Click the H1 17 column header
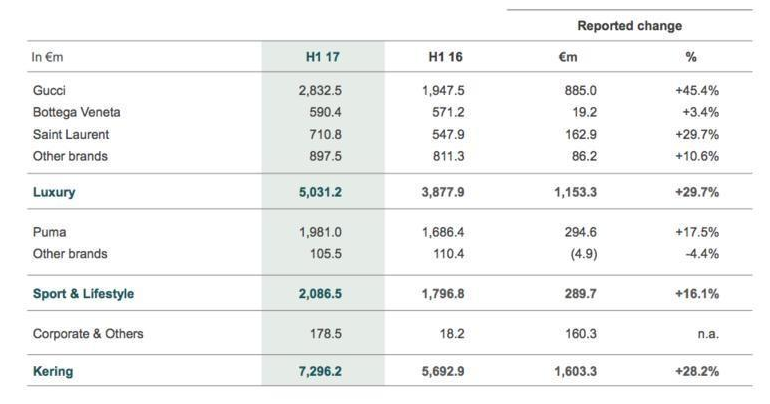770x404 pixels. pyautogui.click(x=323, y=57)
